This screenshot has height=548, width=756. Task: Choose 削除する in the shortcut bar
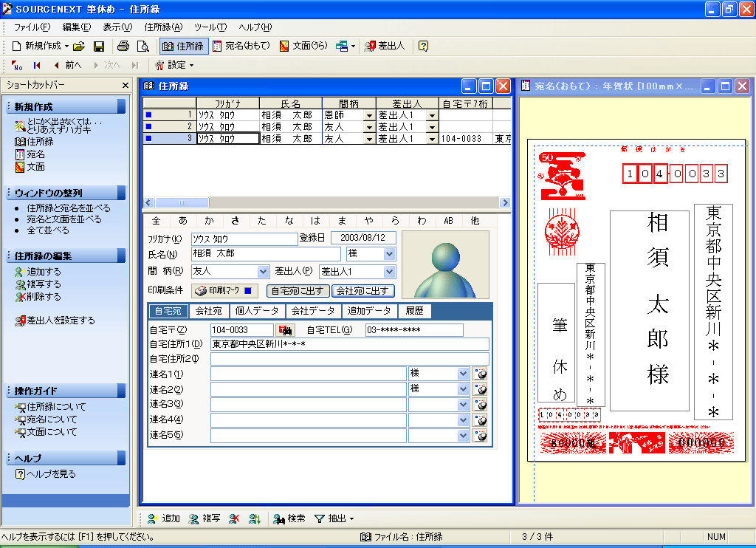(x=38, y=297)
